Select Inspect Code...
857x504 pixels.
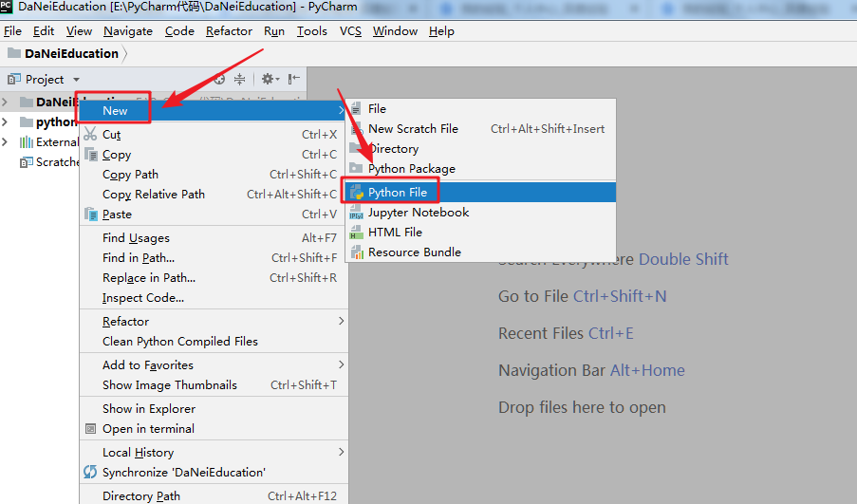pyautogui.click(x=214, y=297)
